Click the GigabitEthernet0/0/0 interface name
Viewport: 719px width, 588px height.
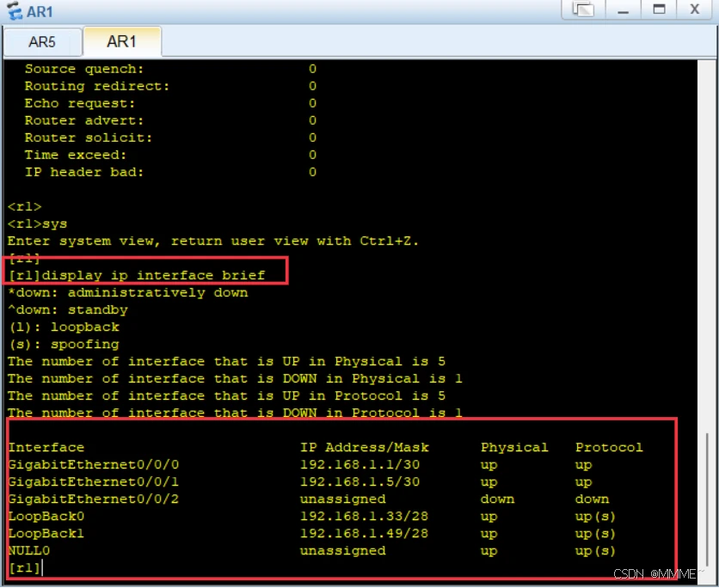tap(93, 464)
